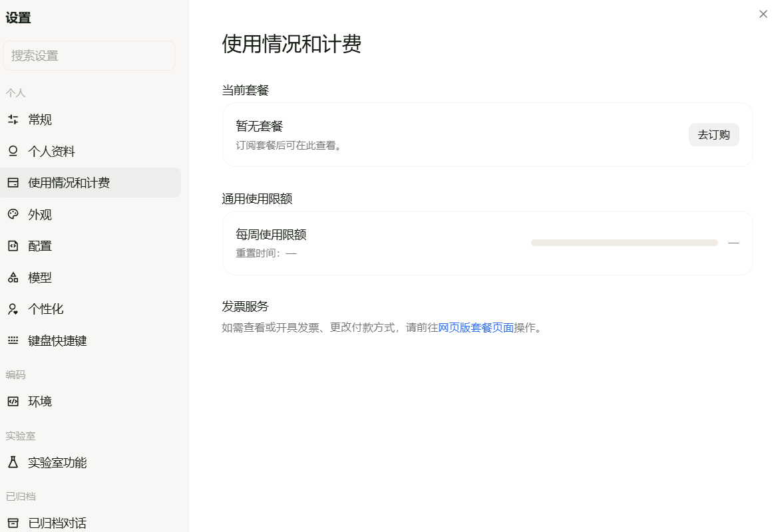Click the 配置 file icon
778x532 pixels.
click(x=13, y=246)
